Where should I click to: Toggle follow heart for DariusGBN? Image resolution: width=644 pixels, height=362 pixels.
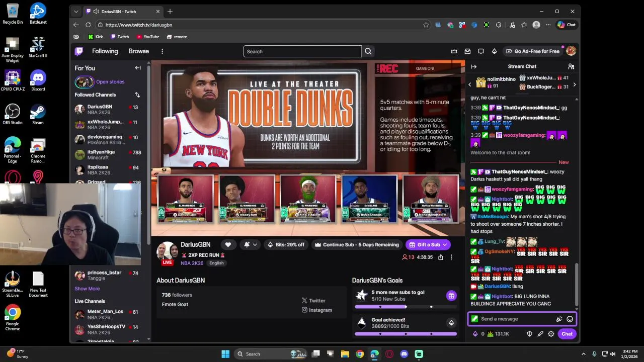point(228,245)
